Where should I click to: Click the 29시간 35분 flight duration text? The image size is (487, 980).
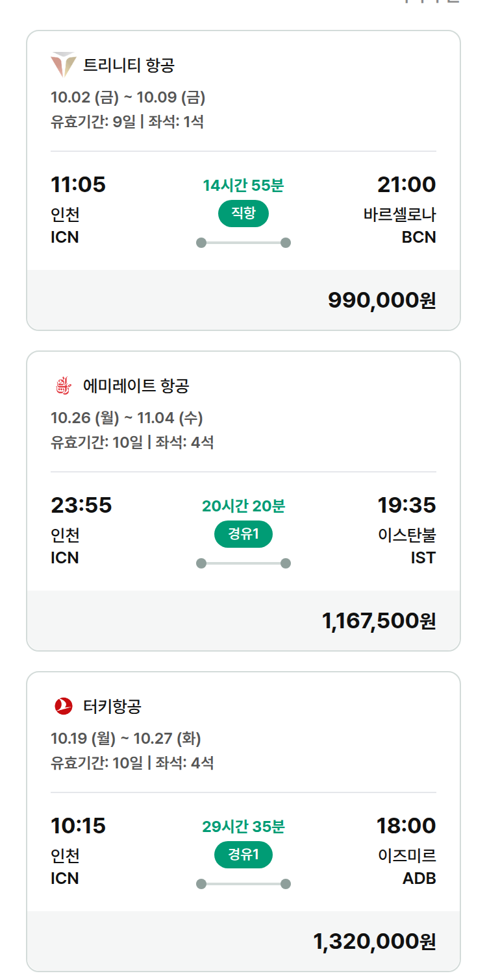pyautogui.click(x=243, y=826)
